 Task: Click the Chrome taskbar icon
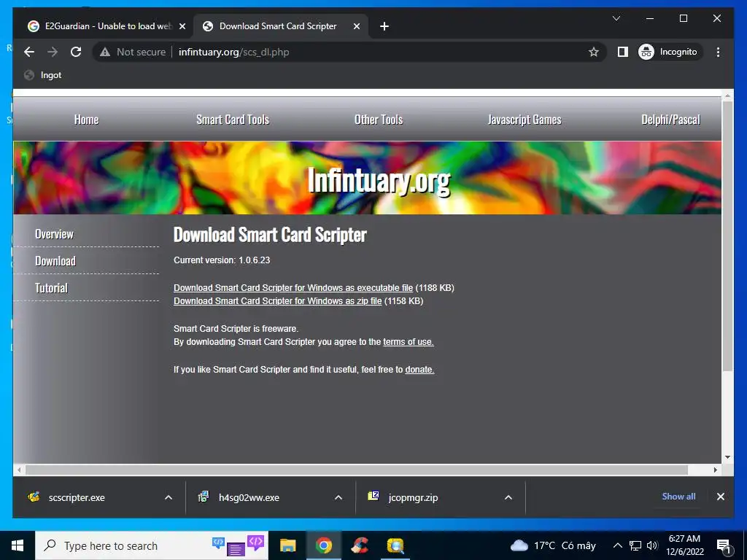coord(323,545)
